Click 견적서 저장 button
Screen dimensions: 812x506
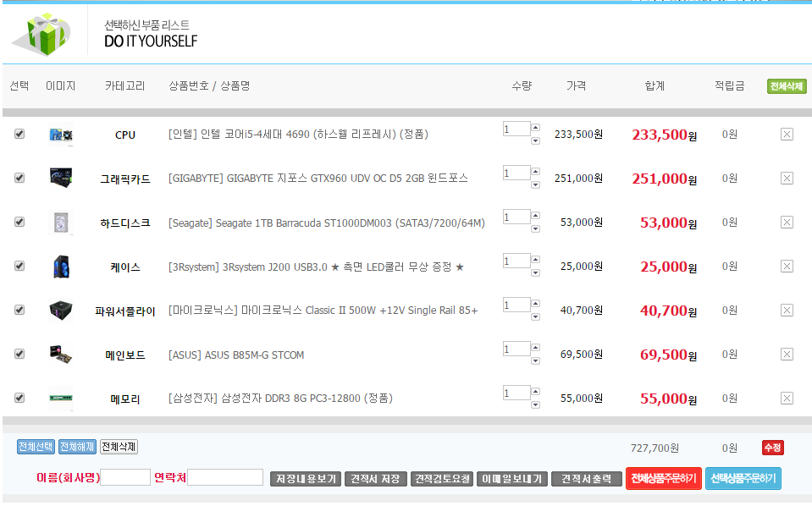coord(375,479)
